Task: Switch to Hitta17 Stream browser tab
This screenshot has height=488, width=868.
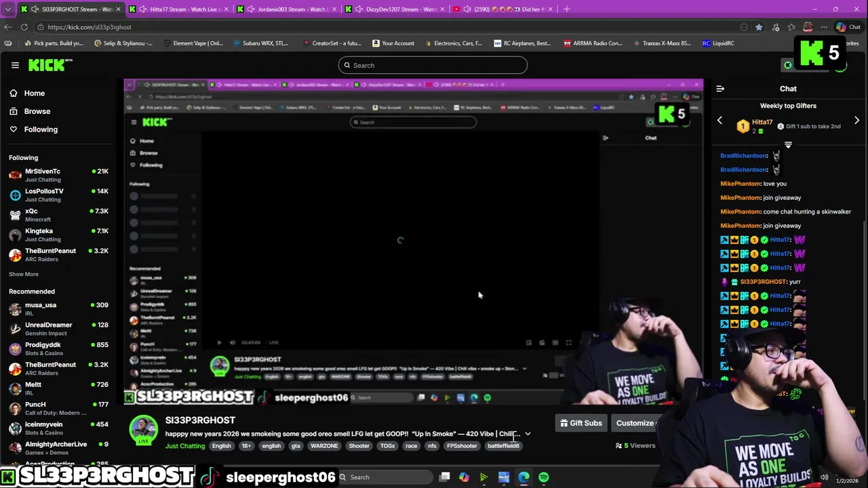Action: (x=179, y=9)
